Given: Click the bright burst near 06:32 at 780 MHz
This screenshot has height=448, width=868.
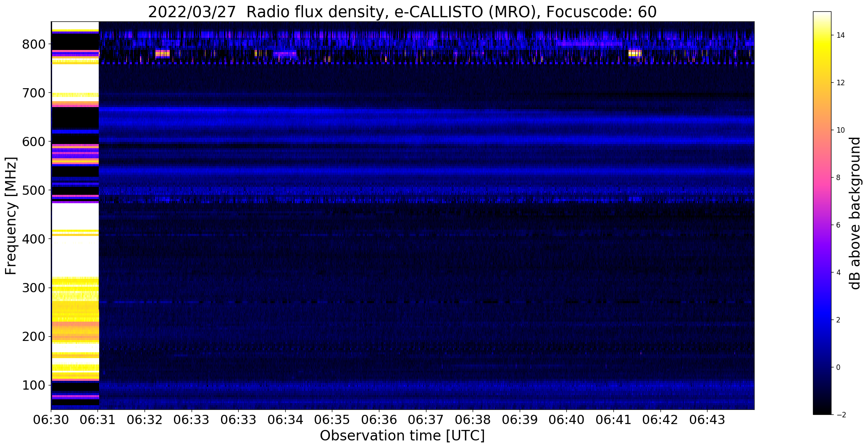Looking at the screenshot, I should 163,53.
